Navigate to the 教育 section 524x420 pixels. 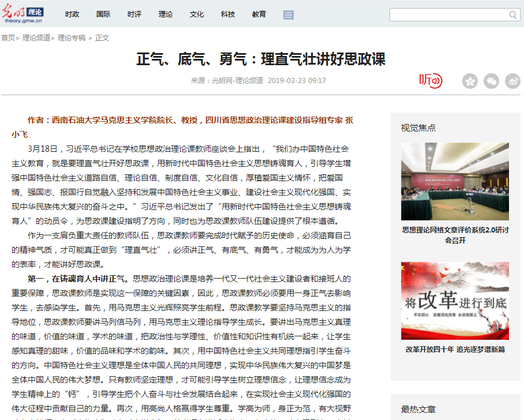coord(259,14)
